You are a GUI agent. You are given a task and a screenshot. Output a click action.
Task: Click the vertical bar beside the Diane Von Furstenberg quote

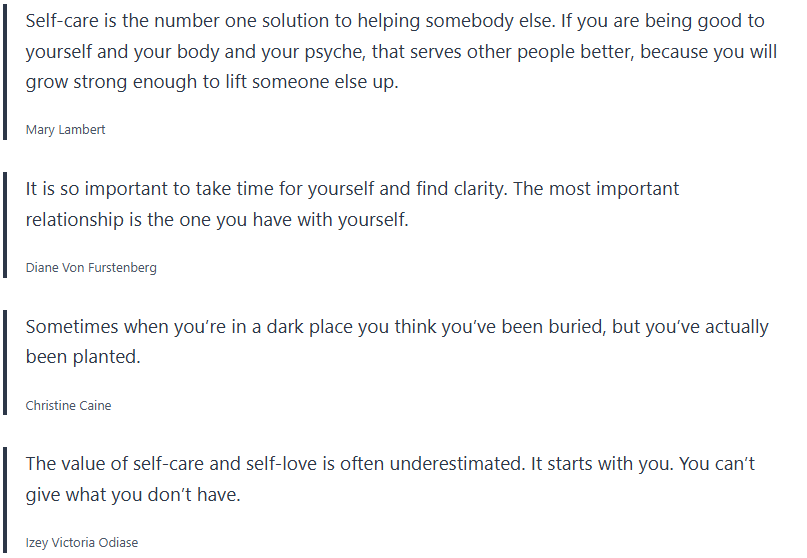(5, 225)
